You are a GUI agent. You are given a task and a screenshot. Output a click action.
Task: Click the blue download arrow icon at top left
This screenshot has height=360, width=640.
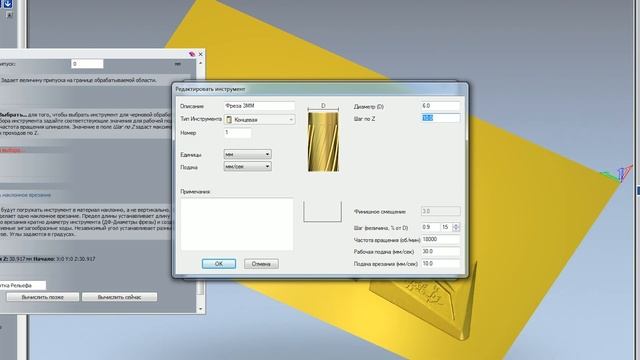(7, 4)
